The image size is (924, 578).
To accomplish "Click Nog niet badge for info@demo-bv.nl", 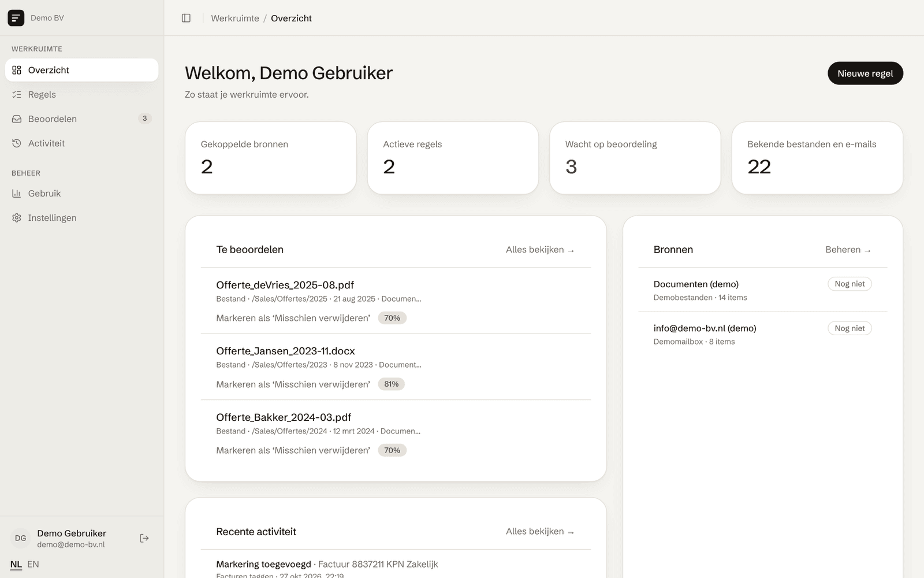I will [850, 328].
